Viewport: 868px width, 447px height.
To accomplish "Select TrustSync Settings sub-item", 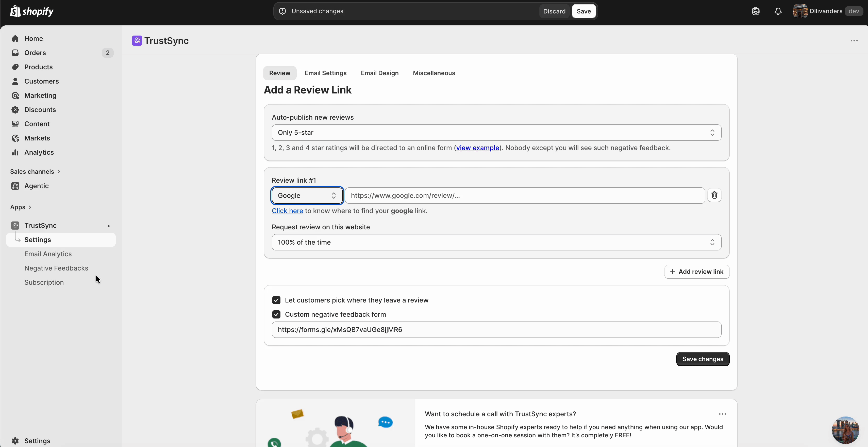I will coord(61,239).
